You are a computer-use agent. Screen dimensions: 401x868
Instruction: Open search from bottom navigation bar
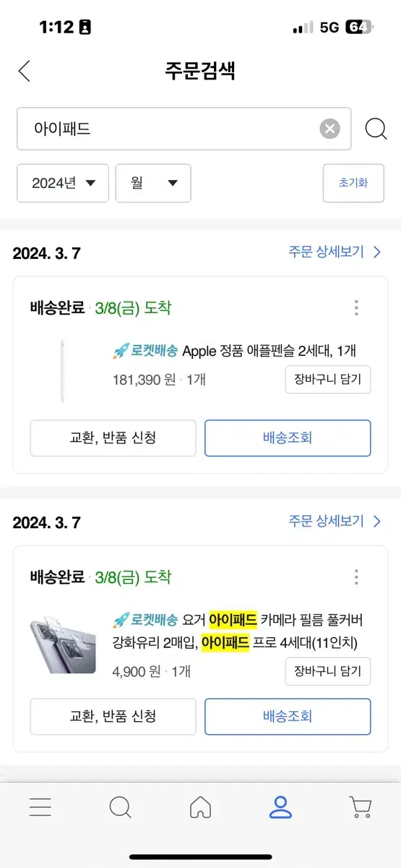pyautogui.click(x=120, y=807)
